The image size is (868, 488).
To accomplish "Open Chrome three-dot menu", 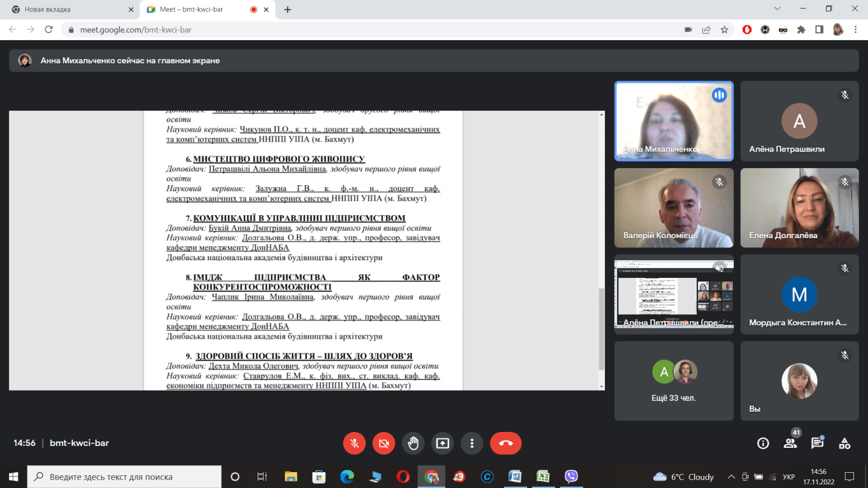I will 856,29.
